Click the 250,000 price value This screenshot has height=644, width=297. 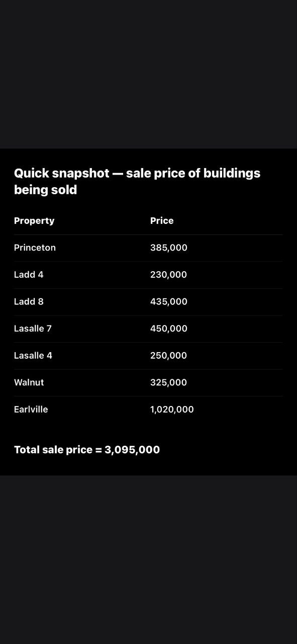pos(168,355)
